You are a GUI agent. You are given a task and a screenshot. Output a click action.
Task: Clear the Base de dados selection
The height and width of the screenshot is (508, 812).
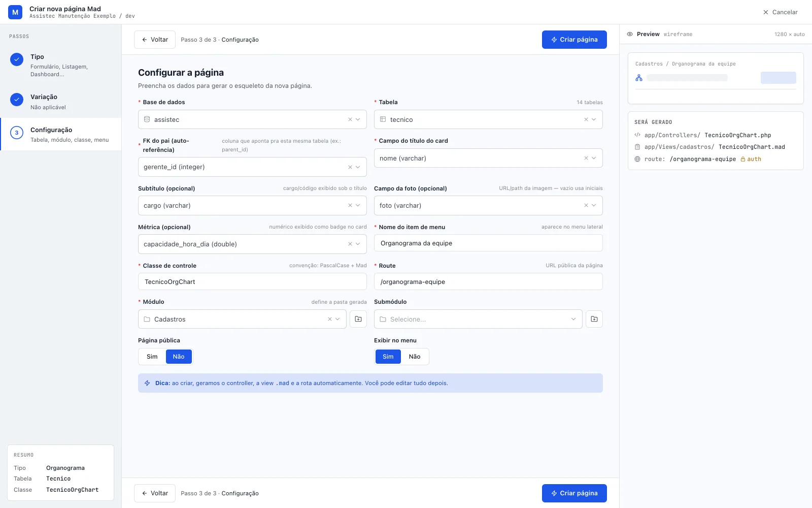click(350, 119)
